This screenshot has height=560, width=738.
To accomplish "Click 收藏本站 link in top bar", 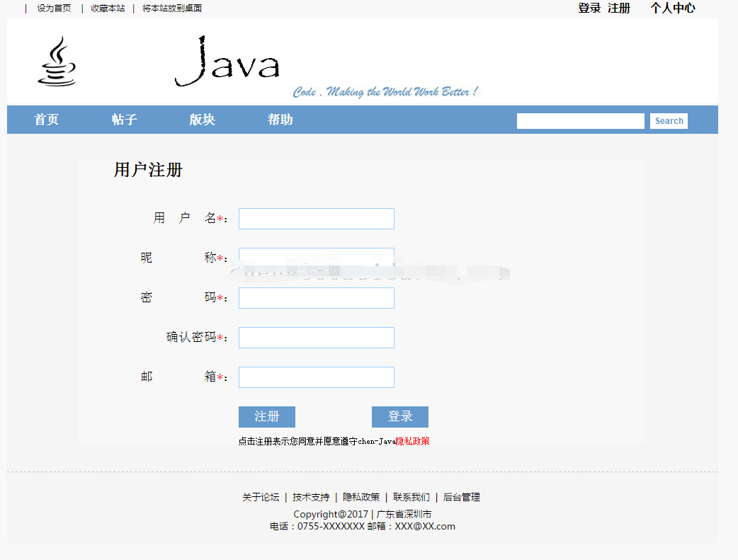I will (108, 8).
